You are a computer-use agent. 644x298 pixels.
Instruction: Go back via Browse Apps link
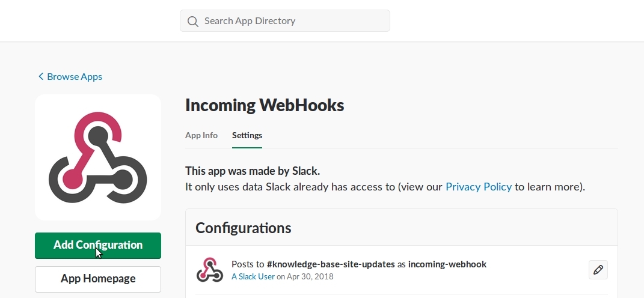tap(75, 76)
